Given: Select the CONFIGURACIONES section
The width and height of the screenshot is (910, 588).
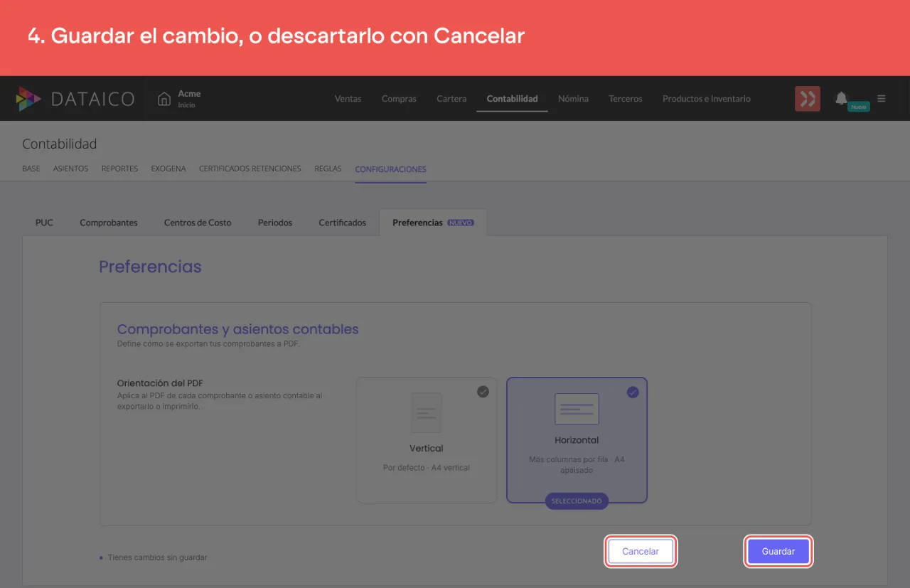Looking at the screenshot, I should pyautogui.click(x=391, y=169).
